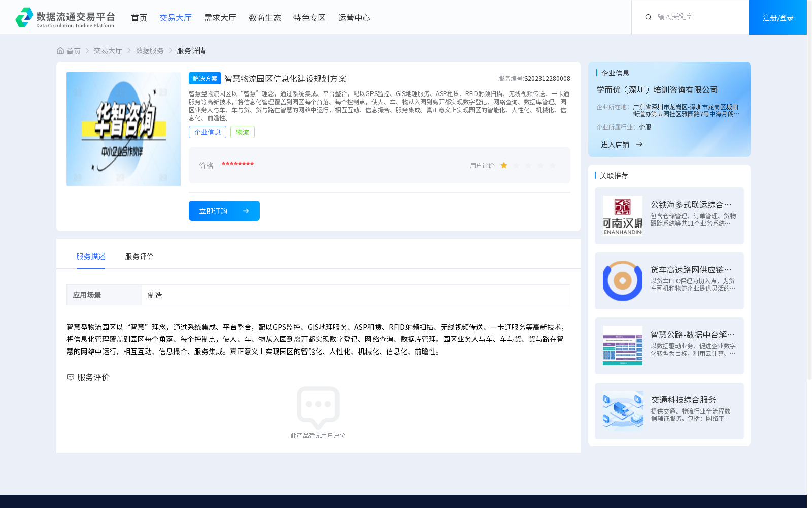Click 企服 industry value
Image resolution: width=812 pixels, height=508 pixels.
point(645,128)
